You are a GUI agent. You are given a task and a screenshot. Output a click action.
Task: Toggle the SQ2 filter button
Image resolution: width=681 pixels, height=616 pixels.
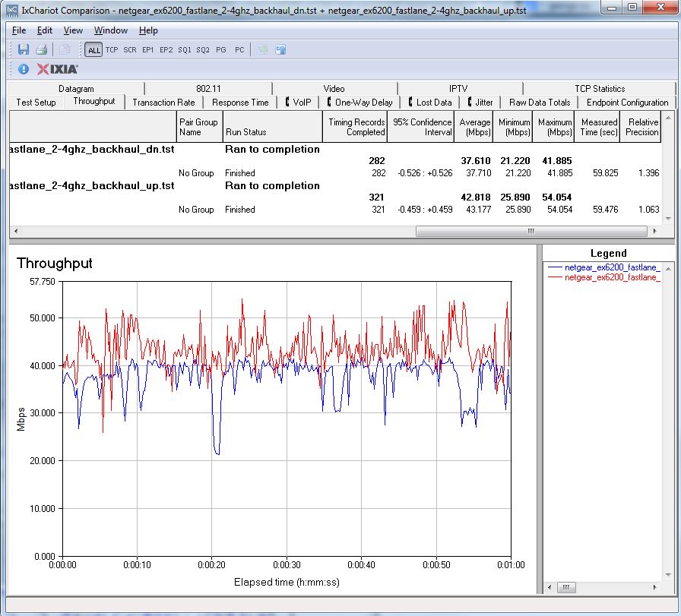click(x=203, y=50)
